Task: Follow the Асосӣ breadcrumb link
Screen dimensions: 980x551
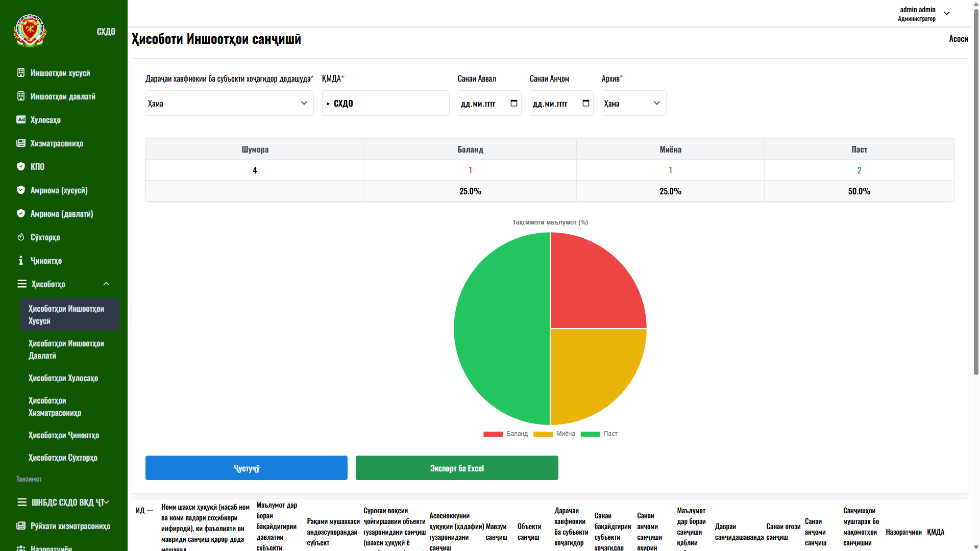Action: (x=959, y=39)
